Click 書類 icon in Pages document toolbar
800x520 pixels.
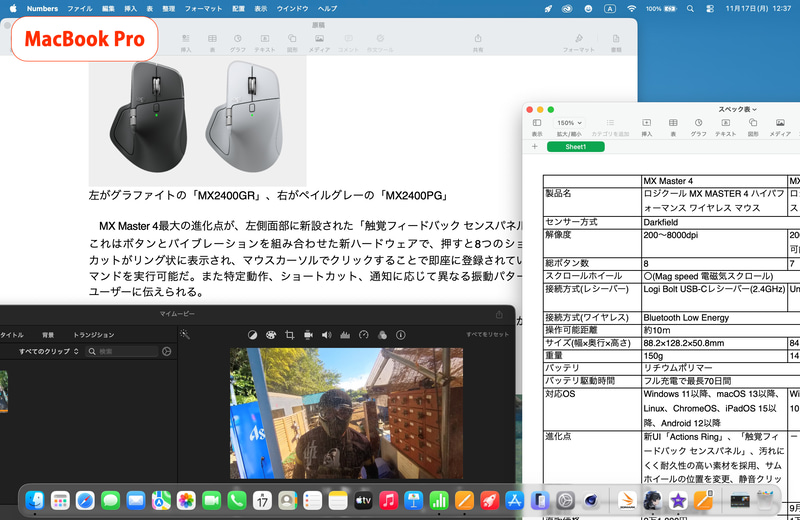[616, 43]
